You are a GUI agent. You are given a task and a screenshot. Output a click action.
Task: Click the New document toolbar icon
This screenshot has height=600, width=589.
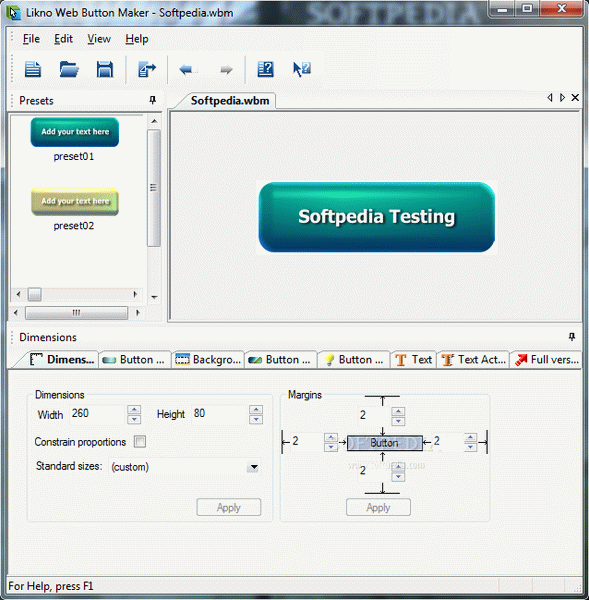[x=33, y=69]
